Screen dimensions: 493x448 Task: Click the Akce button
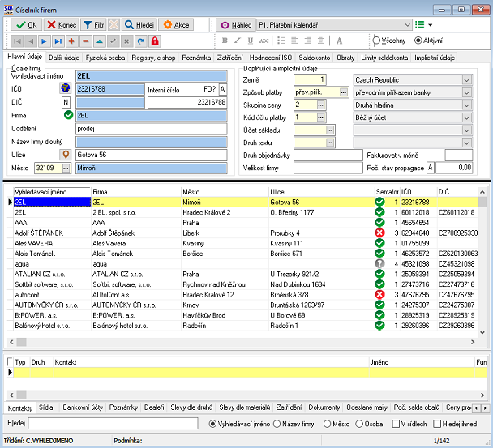tap(175, 25)
